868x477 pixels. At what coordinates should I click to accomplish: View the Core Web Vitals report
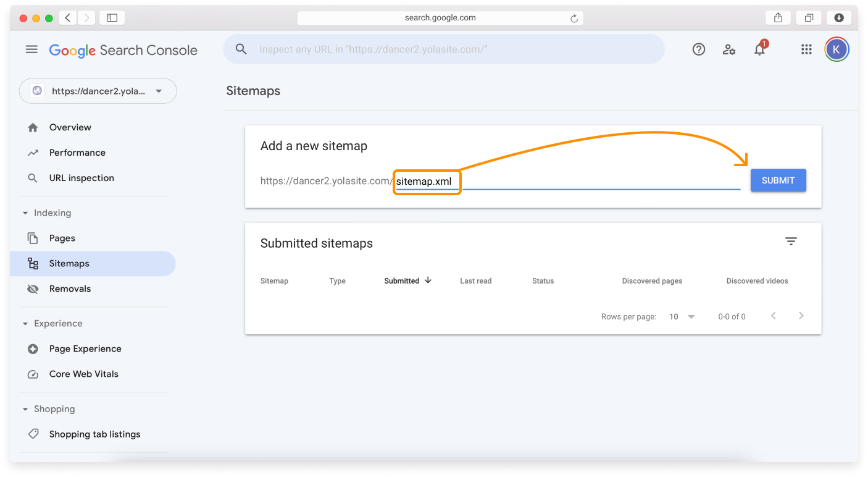(83, 374)
